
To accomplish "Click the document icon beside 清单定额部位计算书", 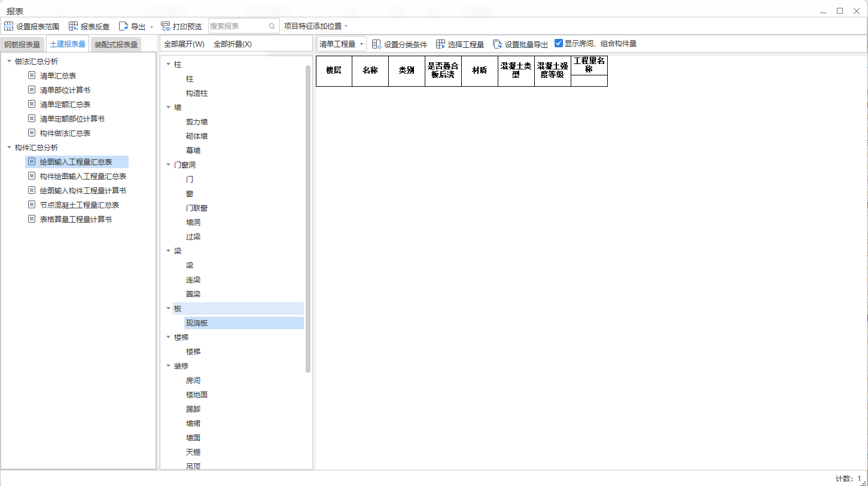I will click(32, 119).
